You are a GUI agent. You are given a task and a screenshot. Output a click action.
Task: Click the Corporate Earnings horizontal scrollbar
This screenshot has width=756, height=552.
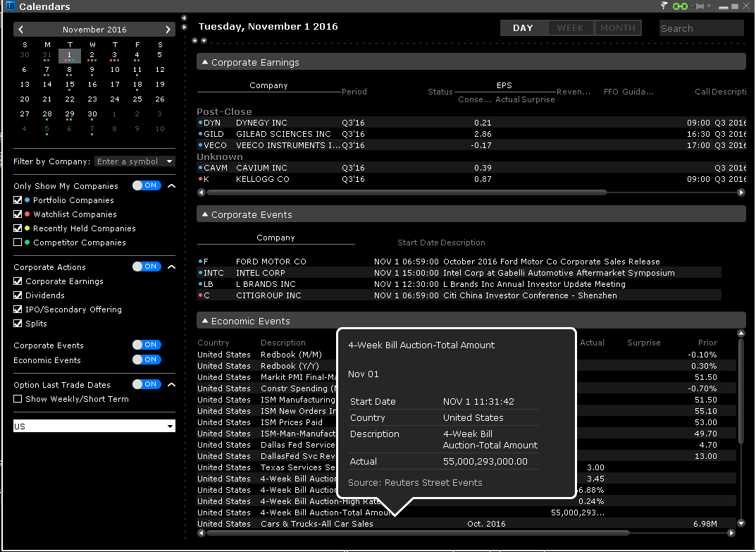406,192
